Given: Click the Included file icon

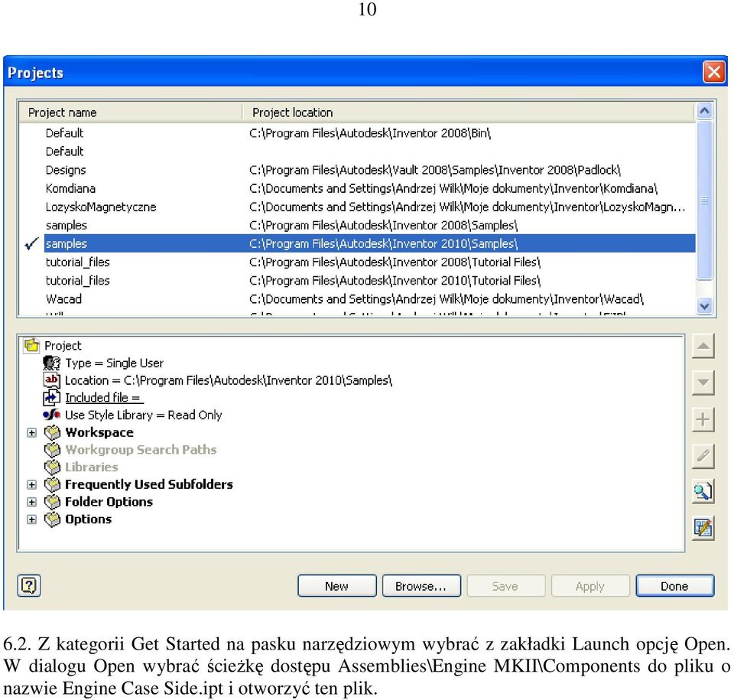Looking at the screenshot, I should click(x=51, y=397).
